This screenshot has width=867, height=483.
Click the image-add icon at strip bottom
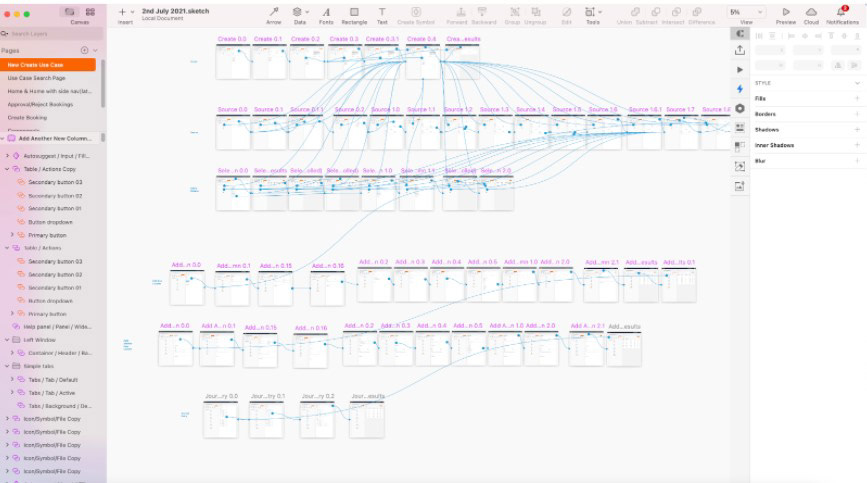coord(740,186)
